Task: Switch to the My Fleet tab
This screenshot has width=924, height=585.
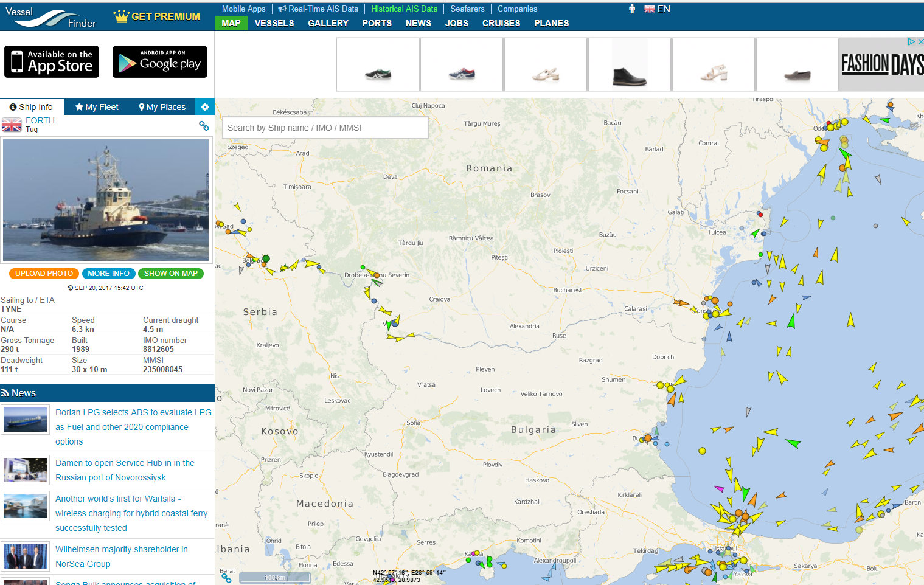Action: click(97, 107)
